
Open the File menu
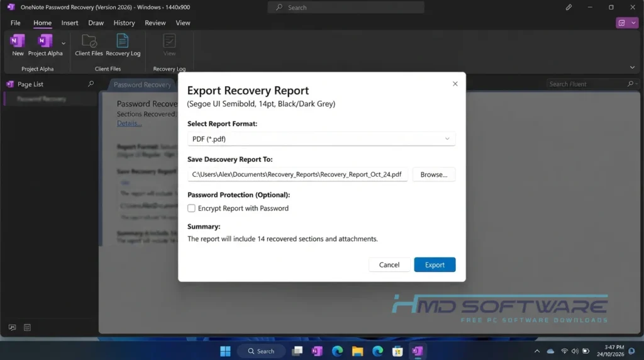16,23
